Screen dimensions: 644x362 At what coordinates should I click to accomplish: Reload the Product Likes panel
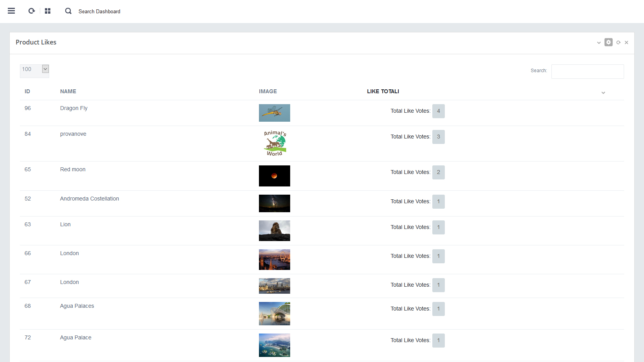(618, 43)
